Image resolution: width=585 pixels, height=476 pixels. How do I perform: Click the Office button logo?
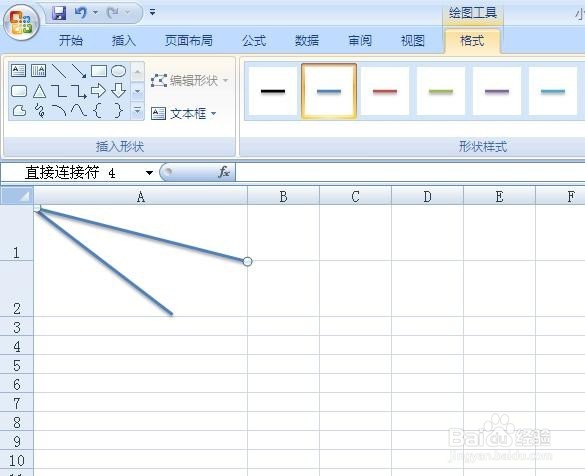pyautogui.click(x=21, y=22)
